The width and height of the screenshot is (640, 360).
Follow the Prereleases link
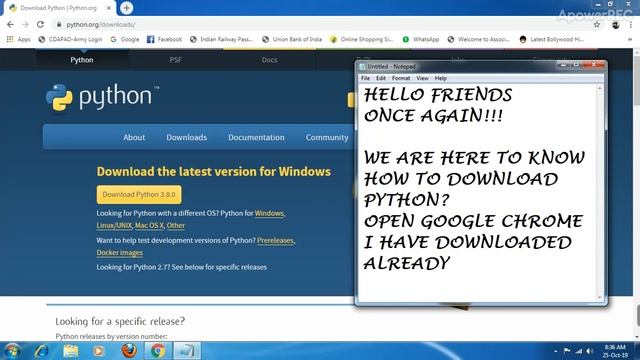[275, 240]
